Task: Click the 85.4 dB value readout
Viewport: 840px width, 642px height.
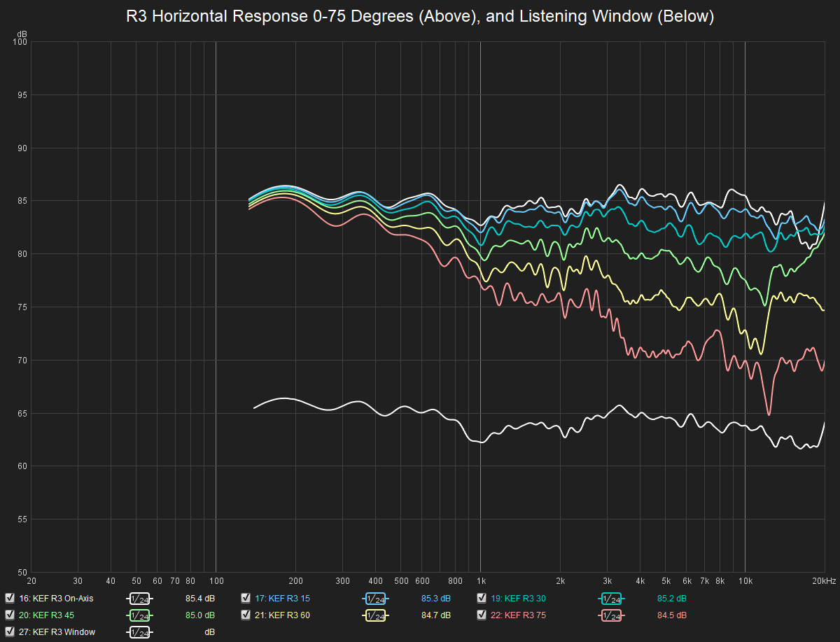Action: coord(200,599)
